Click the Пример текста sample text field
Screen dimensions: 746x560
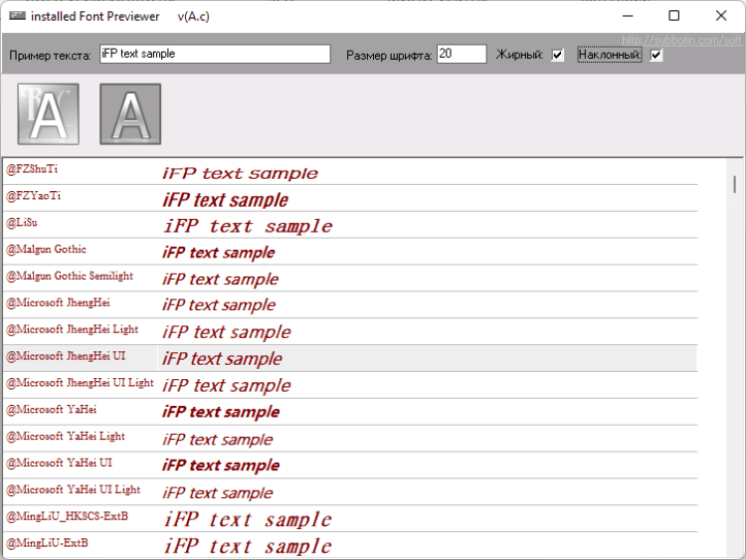click(x=215, y=54)
